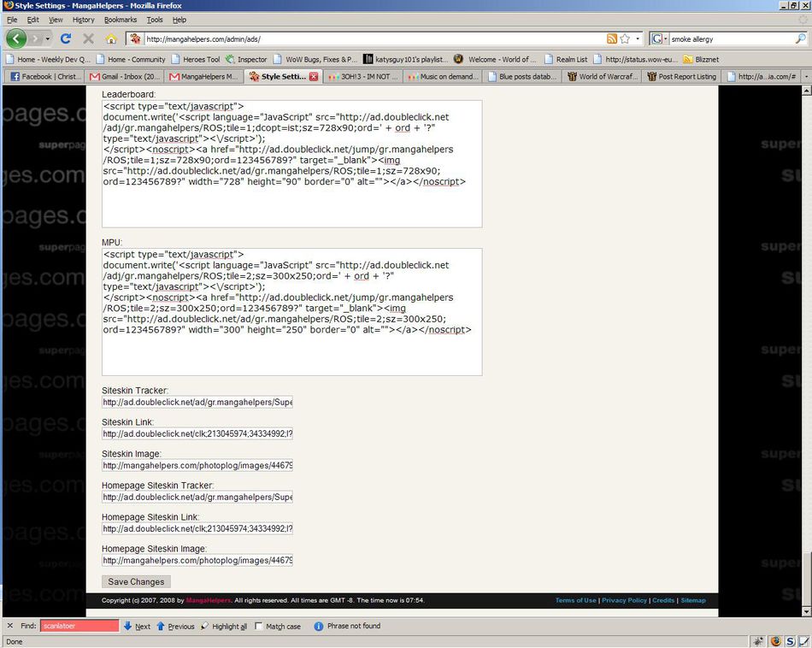Open the Realm List bookmark

pyautogui.click(x=566, y=60)
